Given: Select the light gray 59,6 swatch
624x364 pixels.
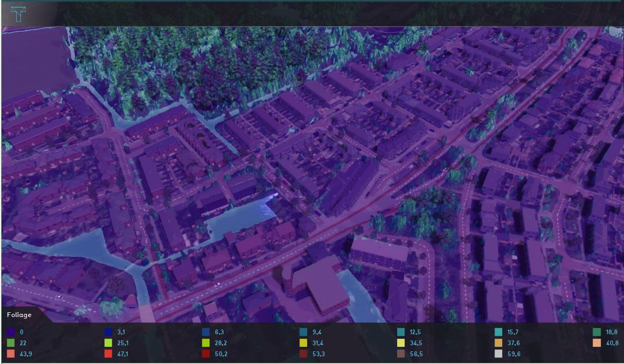Looking at the screenshot, I should pyautogui.click(x=499, y=354).
